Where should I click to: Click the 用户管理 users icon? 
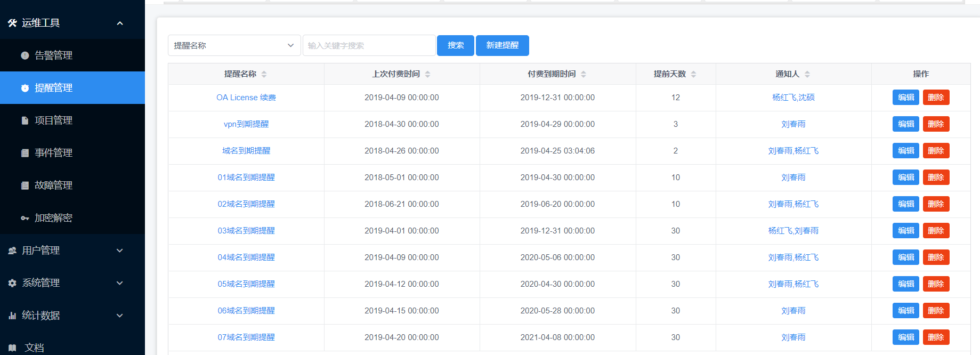point(12,251)
